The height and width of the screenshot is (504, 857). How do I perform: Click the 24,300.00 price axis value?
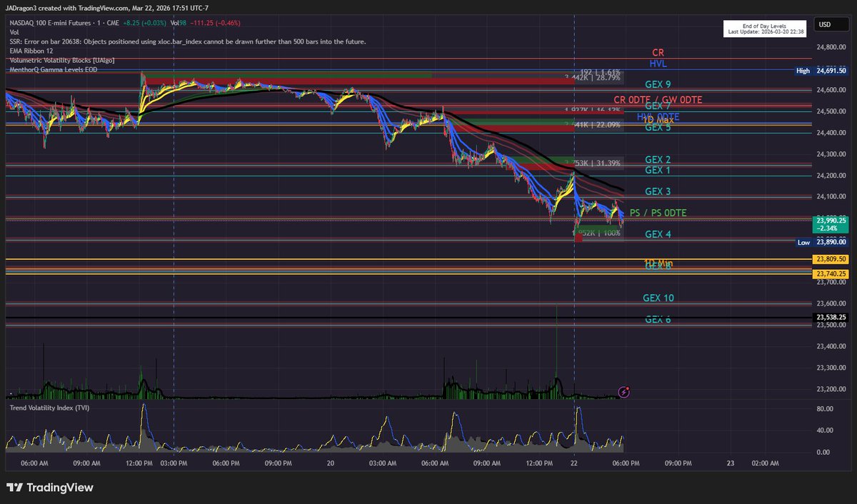coord(832,154)
